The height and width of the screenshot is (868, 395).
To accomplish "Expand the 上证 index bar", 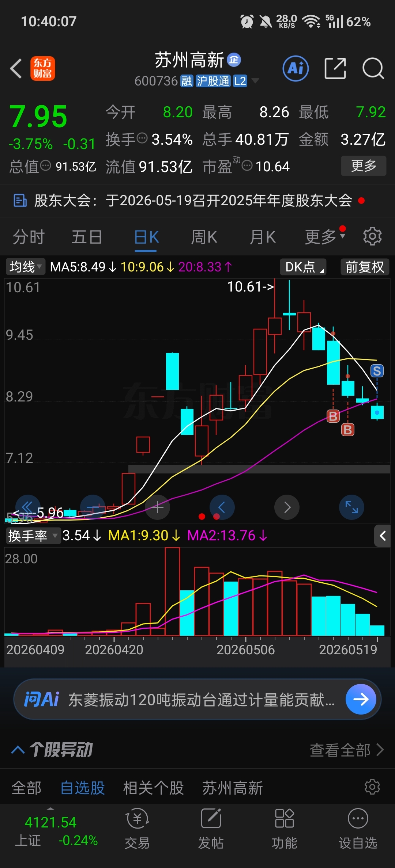I will click(50, 808).
